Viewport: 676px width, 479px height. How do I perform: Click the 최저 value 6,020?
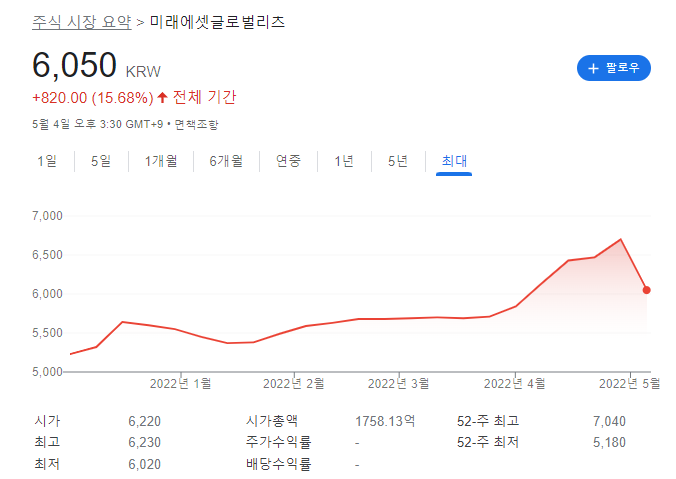(x=144, y=464)
